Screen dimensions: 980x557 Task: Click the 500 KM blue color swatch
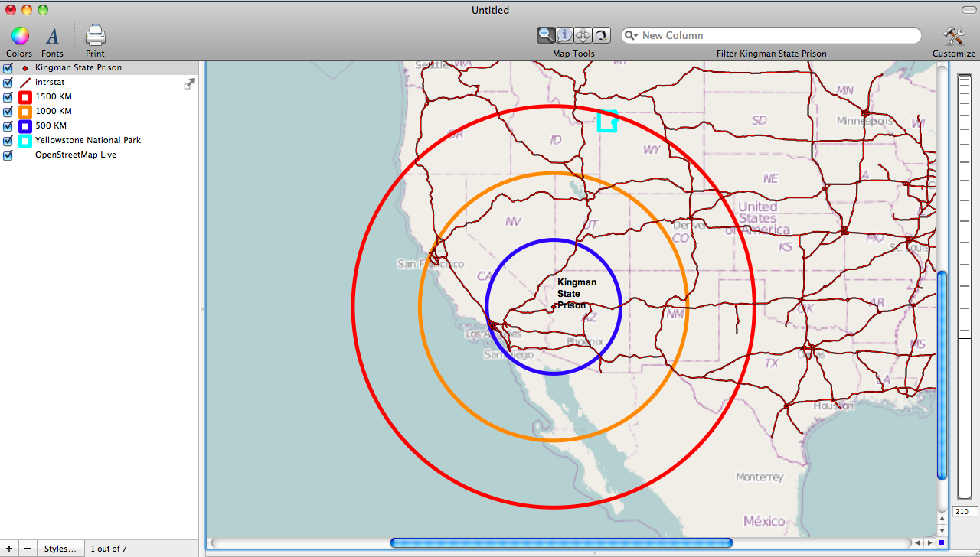[25, 126]
